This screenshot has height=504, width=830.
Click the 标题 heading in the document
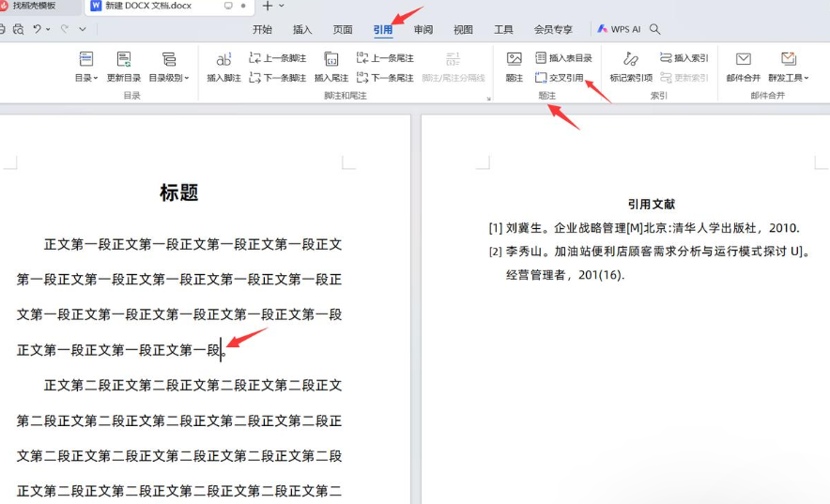point(178,193)
